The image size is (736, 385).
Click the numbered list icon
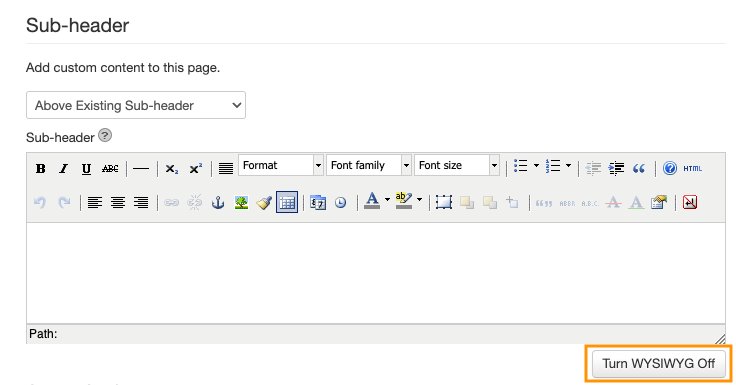click(x=553, y=166)
